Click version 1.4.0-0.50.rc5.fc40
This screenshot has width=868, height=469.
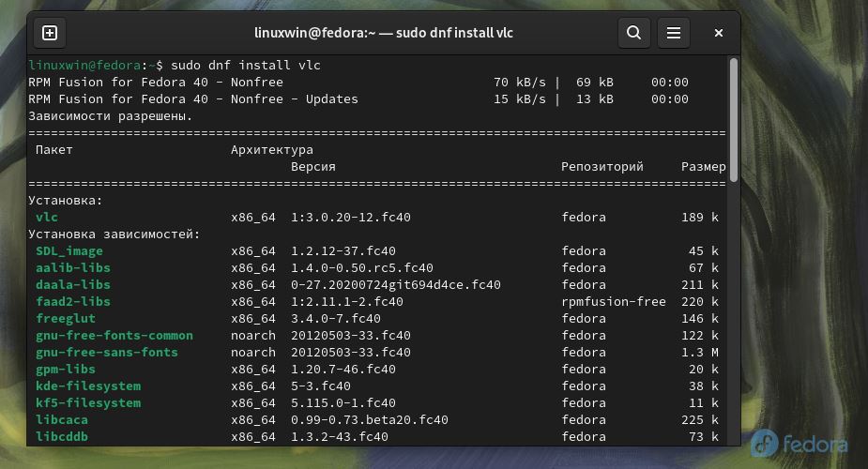(x=362, y=267)
